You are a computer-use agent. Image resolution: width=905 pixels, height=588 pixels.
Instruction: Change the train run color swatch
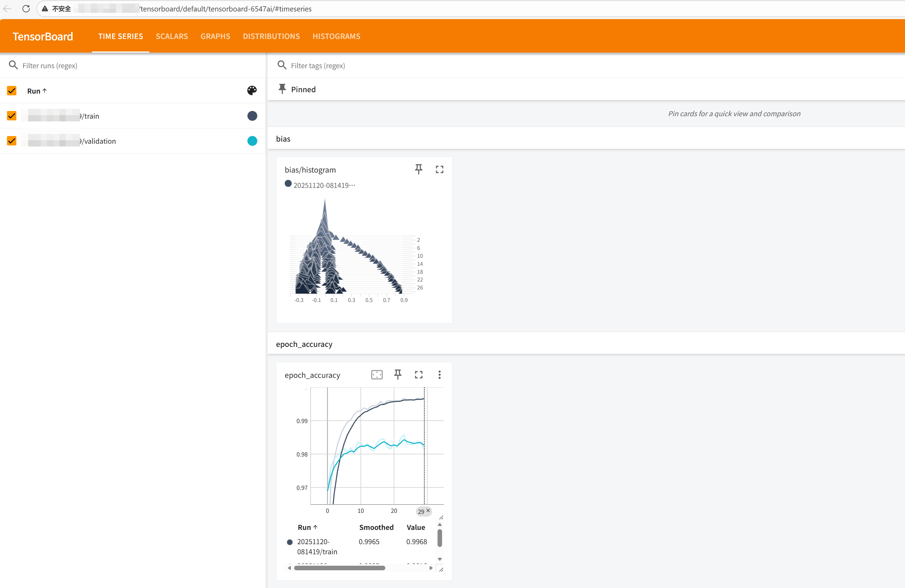pos(252,116)
